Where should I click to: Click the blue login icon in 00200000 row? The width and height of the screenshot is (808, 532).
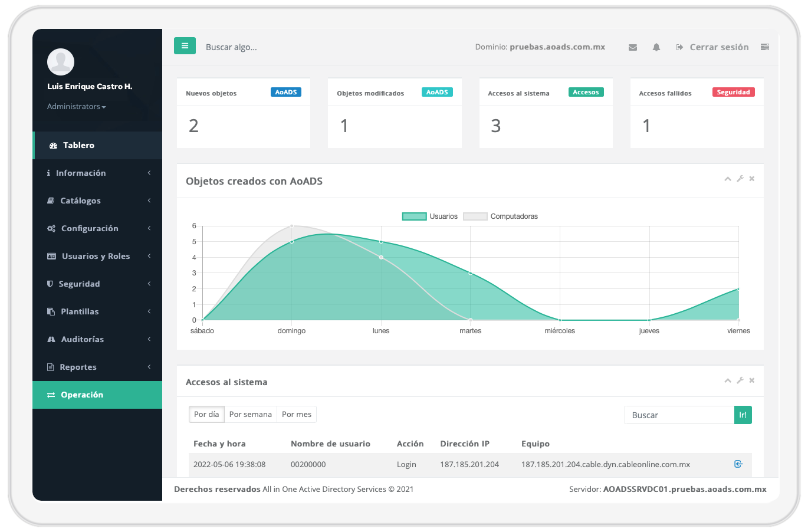(x=738, y=464)
